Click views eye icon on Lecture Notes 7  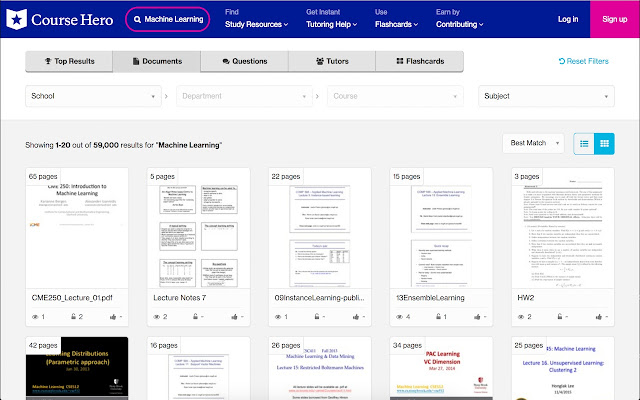[x=157, y=317]
